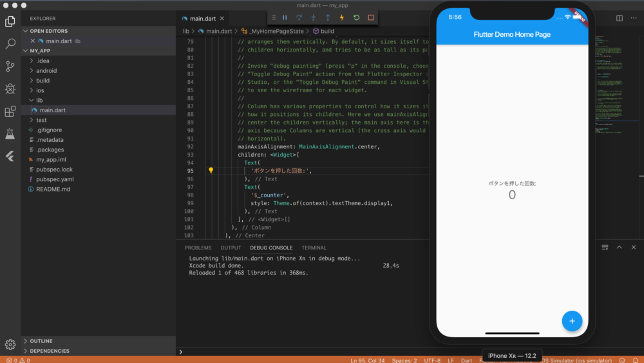Switch to the Terminal tab
This screenshot has width=644, height=363.
[x=314, y=248]
